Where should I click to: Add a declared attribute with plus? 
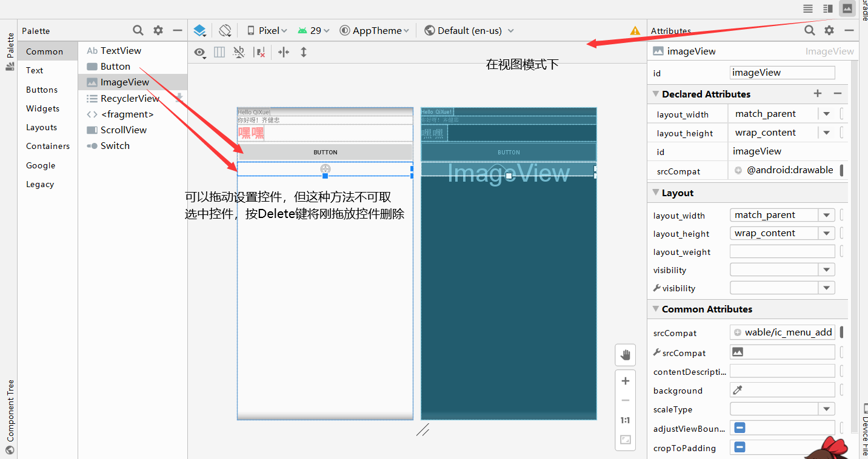click(818, 93)
